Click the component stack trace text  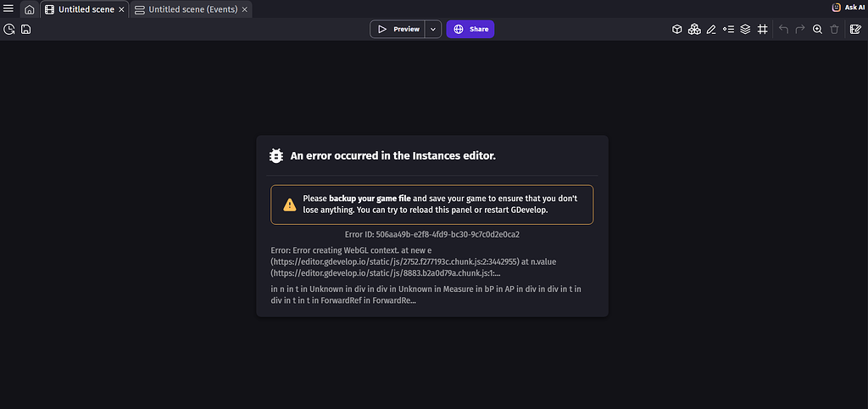(x=426, y=294)
